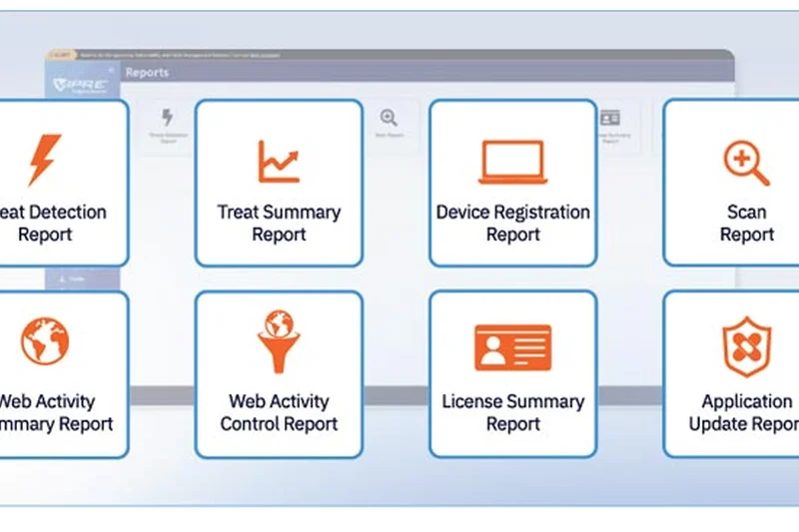Click the line chart icon
799x532 pixels.
tap(279, 162)
